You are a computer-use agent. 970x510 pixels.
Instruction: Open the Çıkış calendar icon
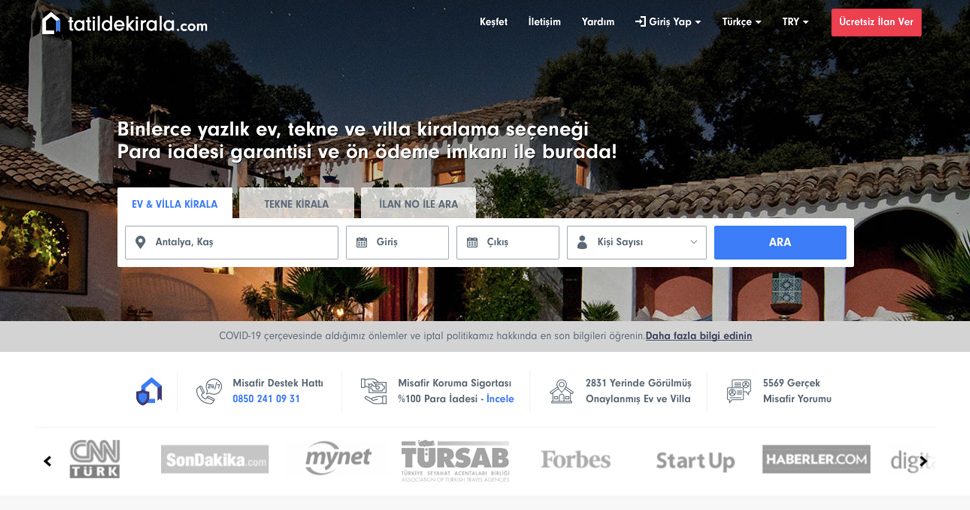[472, 242]
